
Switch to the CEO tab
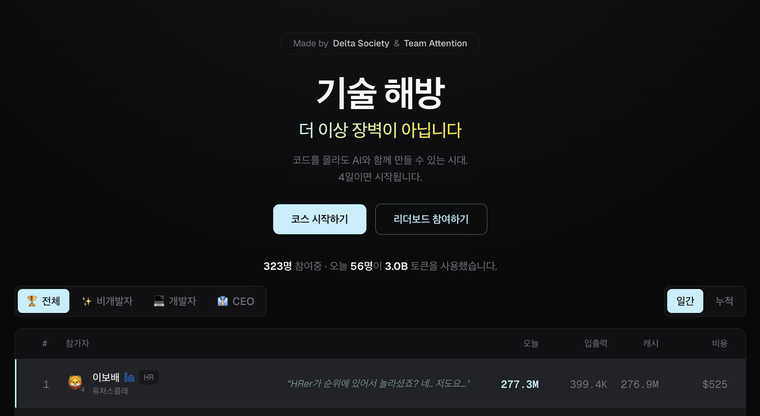coord(236,301)
